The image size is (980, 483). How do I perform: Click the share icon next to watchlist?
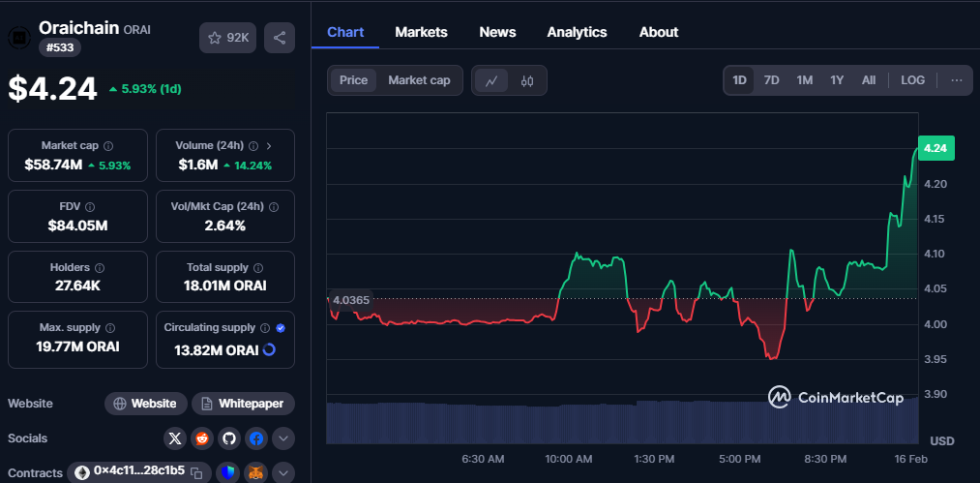click(x=280, y=38)
